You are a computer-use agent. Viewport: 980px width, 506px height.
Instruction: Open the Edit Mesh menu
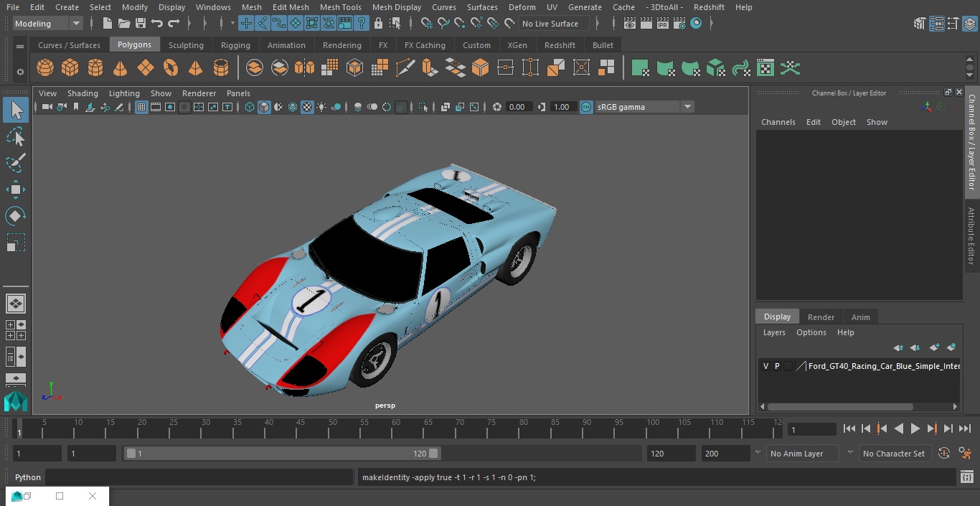(291, 7)
